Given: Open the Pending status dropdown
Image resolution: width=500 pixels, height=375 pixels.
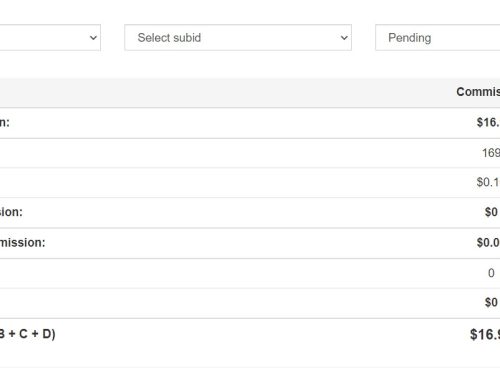Looking at the screenshot, I should [x=437, y=37].
